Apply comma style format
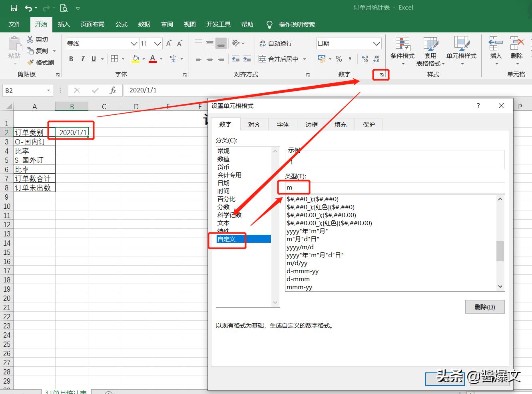532x394 pixels. coord(350,59)
